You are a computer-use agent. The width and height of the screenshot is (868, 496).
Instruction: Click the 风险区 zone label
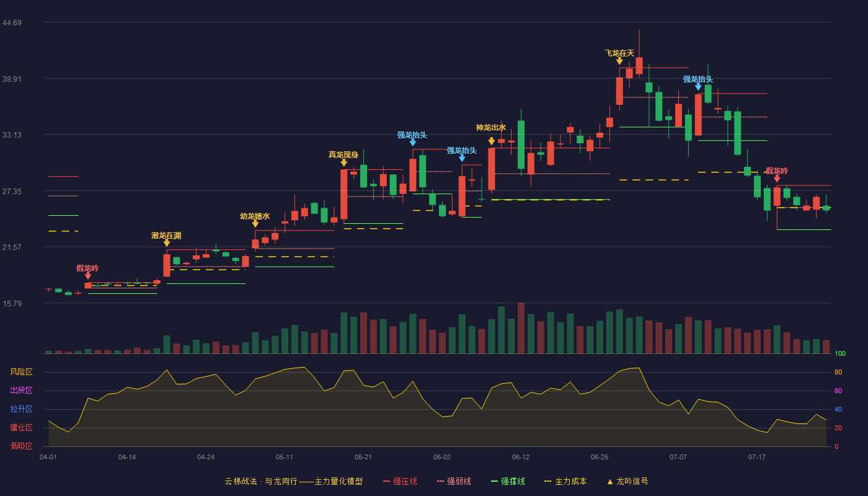tap(21, 372)
